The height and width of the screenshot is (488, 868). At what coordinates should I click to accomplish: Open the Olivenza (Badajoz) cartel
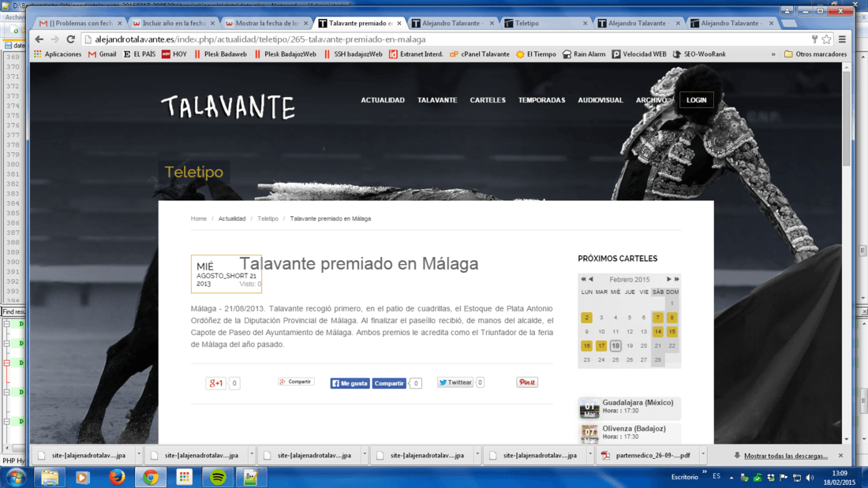pyautogui.click(x=630, y=434)
